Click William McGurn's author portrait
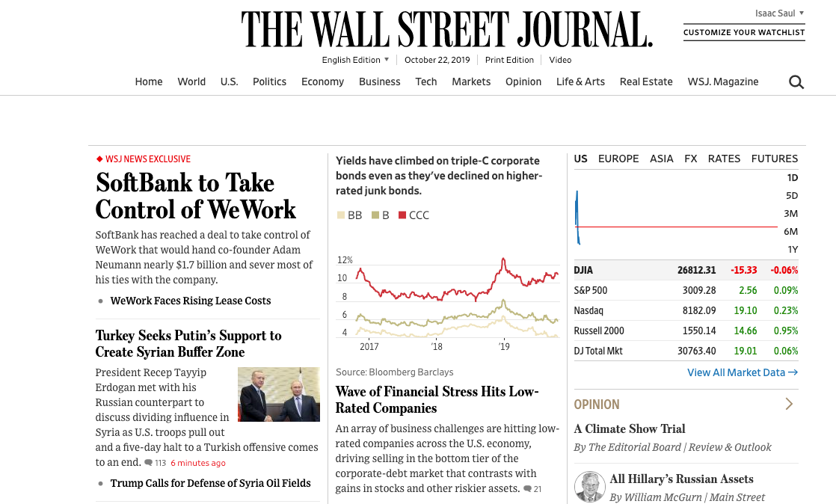This screenshot has height=504, width=836. point(589,487)
